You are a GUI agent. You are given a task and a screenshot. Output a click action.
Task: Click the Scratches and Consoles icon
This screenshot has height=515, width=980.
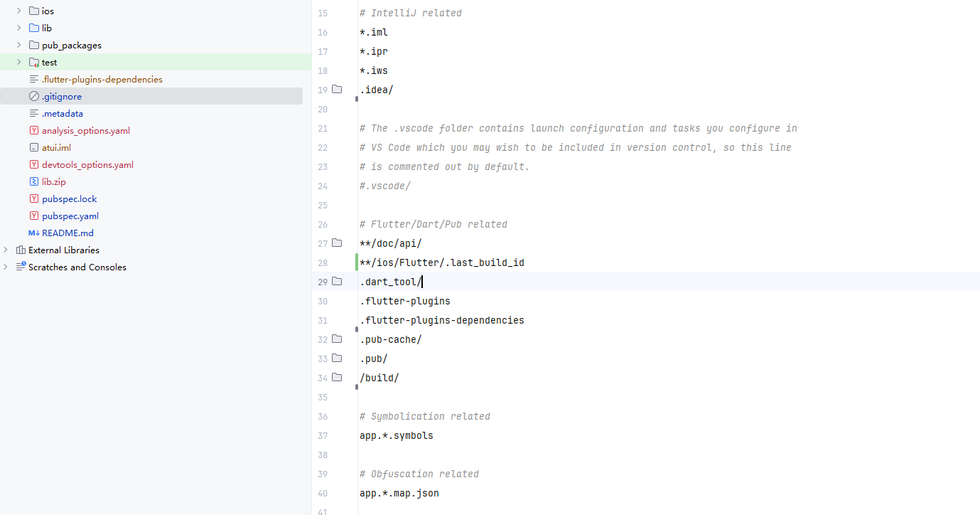click(21, 267)
